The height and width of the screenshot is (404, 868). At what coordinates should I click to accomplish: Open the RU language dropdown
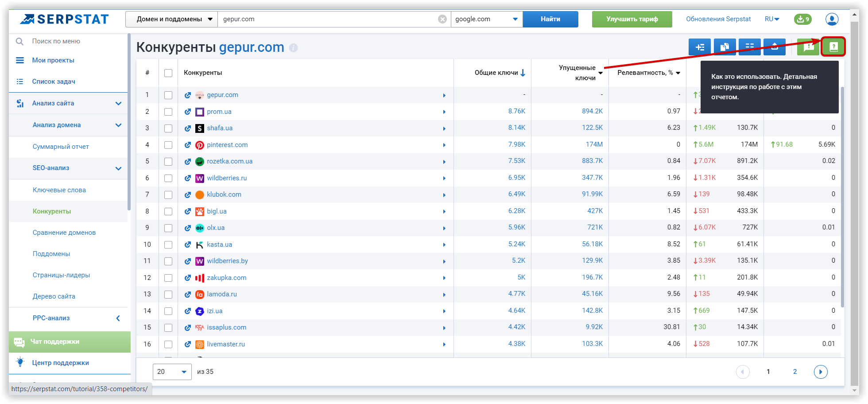pyautogui.click(x=772, y=19)
